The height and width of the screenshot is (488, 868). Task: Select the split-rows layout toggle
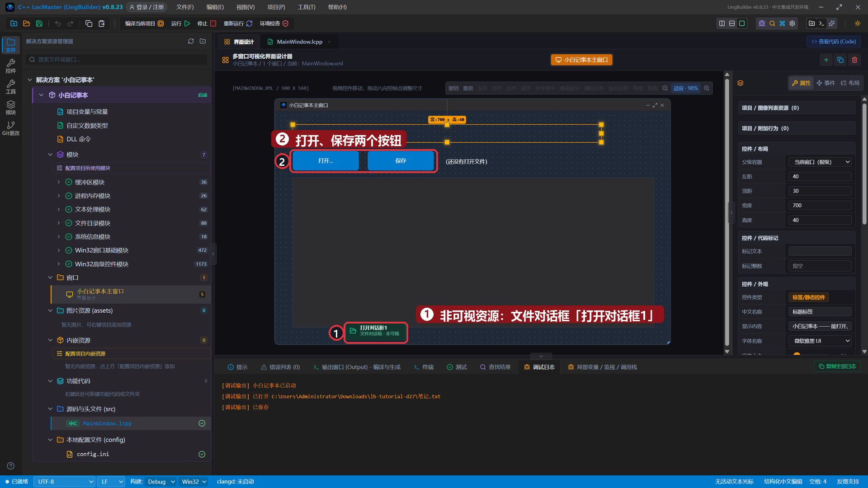tap(732, 23)
